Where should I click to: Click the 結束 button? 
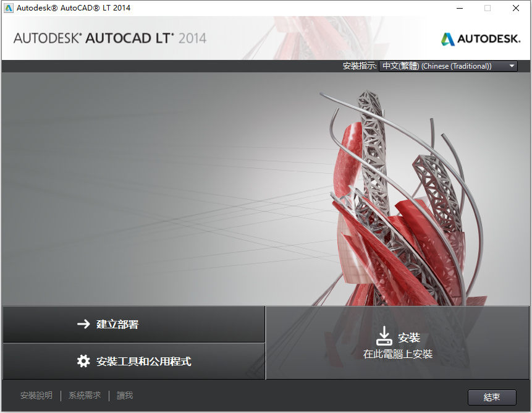point(492,397)
